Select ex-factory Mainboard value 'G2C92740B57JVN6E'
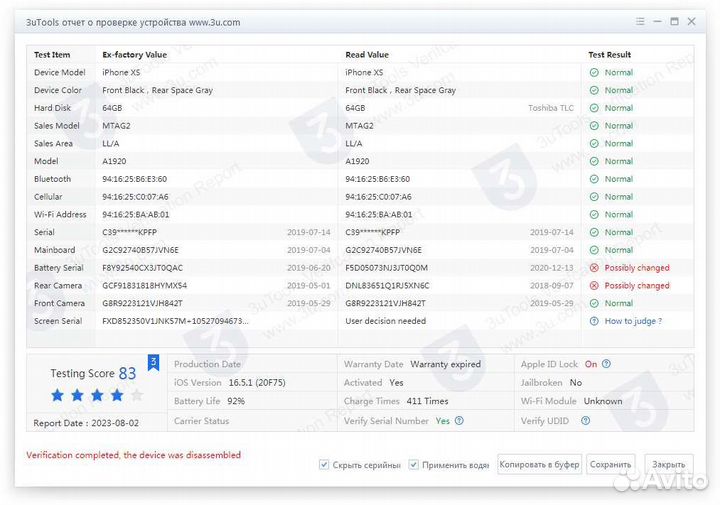Viewport: 720px width, 505px height. click(140, 250)
